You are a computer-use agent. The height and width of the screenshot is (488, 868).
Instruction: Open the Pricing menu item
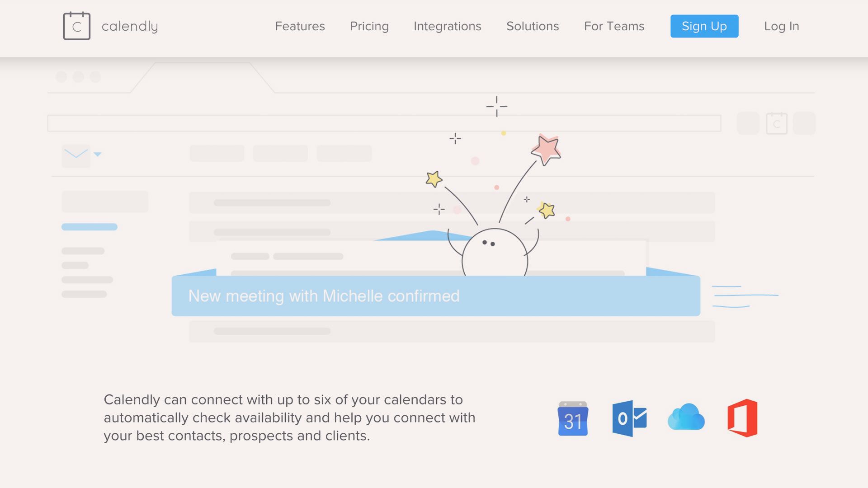click(x=369, y=26)
